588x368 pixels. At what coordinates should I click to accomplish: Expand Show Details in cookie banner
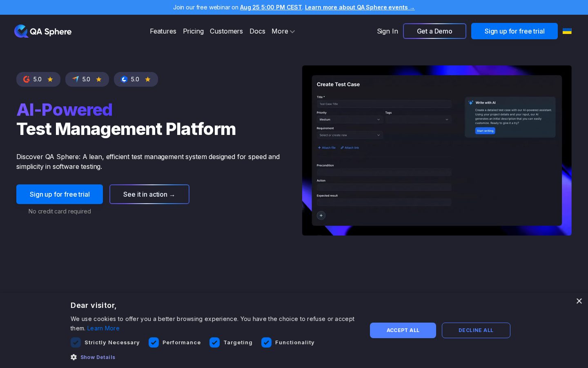pos(98,357)
